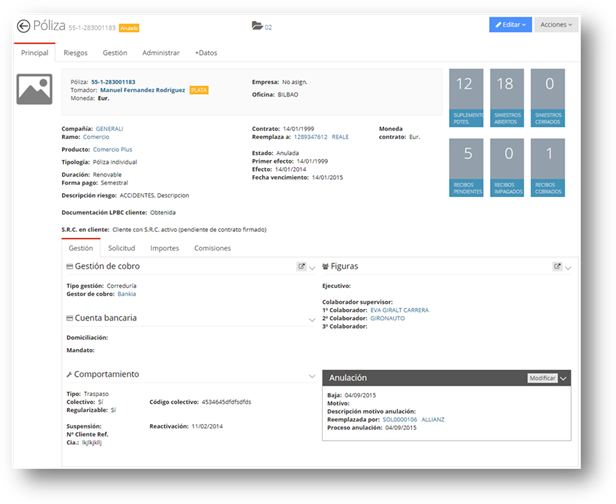Open collaborator EVA GIRALT CARRERA
Viewport: 616px width, 504px height.
400,310
